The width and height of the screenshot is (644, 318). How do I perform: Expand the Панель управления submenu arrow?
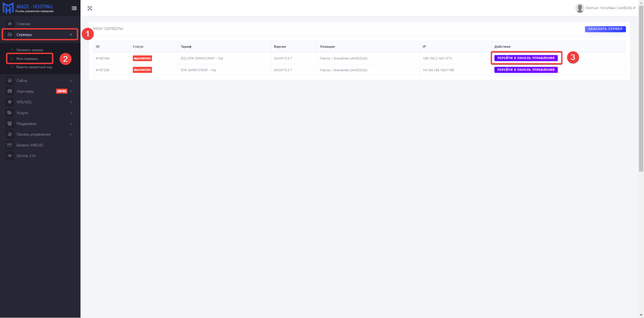click(x=71, y=134)
